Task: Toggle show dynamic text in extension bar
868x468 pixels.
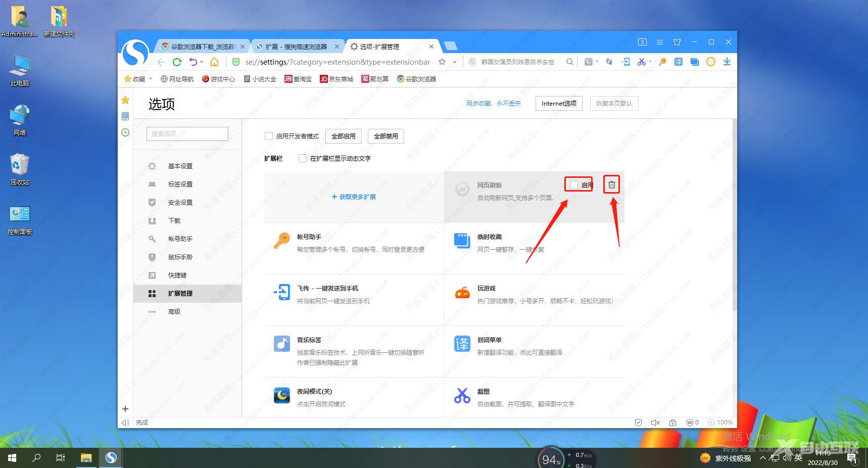Action: 303,158
